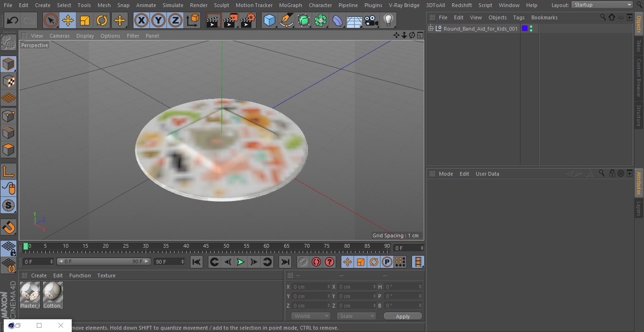Image resolution: width=644 pixels, height=332 pixels.
Task: Add a Light object
Action: (x=388, y=21)
